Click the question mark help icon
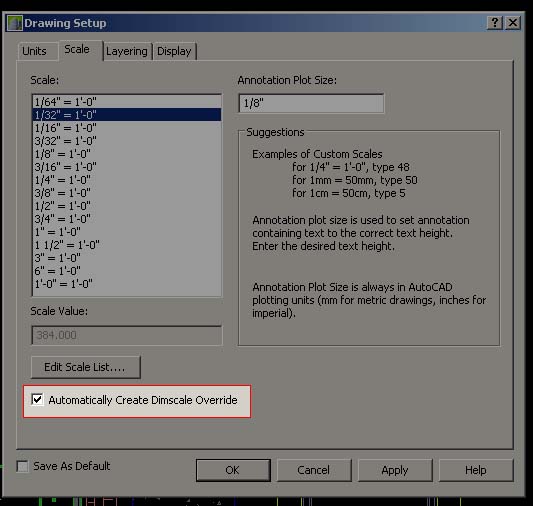Screen dimensions: 533x506 tap(494, 23)
